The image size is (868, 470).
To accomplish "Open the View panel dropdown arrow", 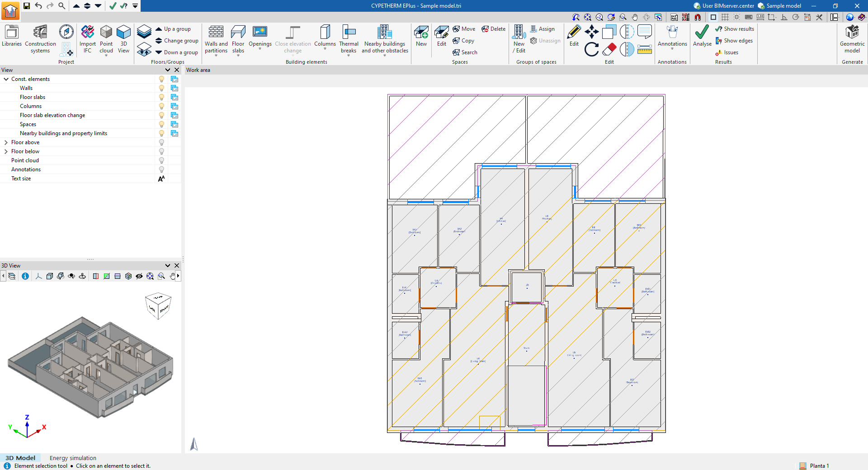I will [x=168, y=70].
